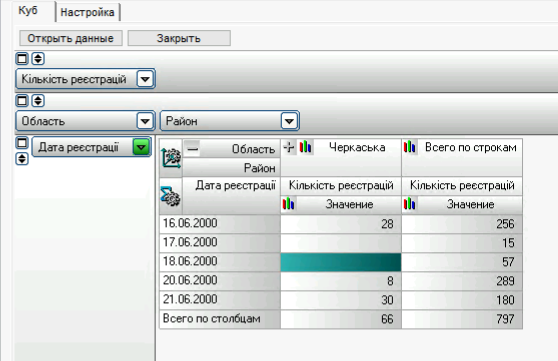558x361 pixels.
Task: Click the chart icon beside Всего по строкам
Action: (x=410, y=147)
